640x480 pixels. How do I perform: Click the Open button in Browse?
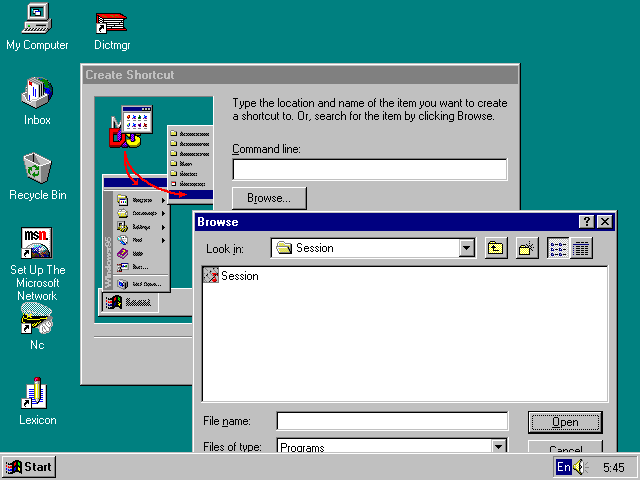565,422
